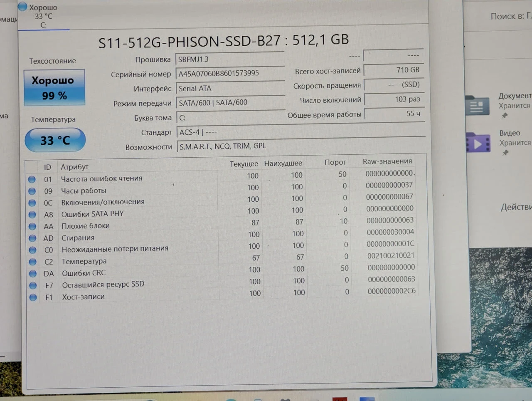This screenshot has width=532, height=401.
Task: Click the blue status dot of drive C: tab
Action: (23, 7)
